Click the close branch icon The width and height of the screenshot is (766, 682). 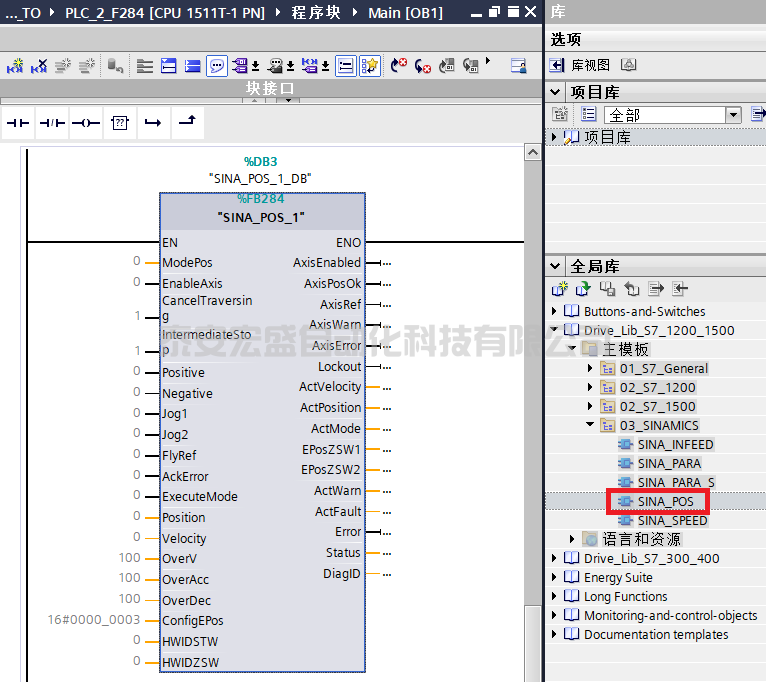click(186, 122)
